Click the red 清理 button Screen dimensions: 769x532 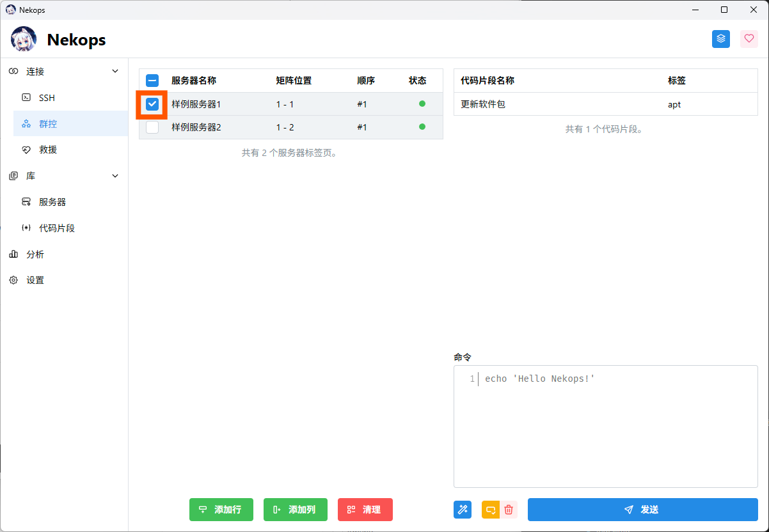365,510
